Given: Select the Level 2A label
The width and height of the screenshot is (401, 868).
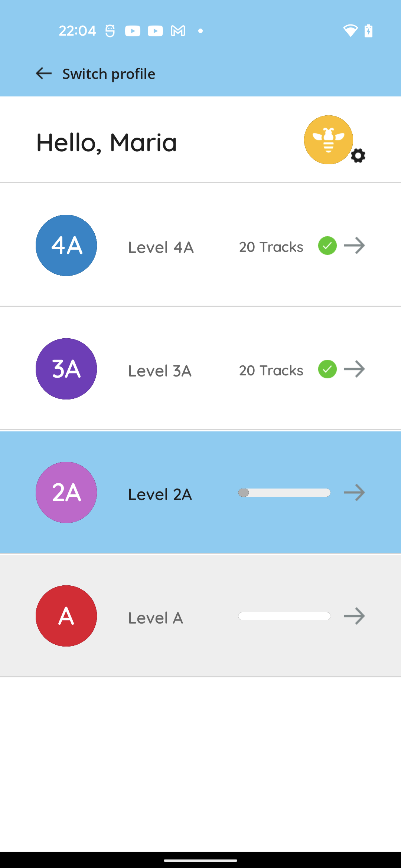Looking at the screenshot, I should (x=160, y=494).
